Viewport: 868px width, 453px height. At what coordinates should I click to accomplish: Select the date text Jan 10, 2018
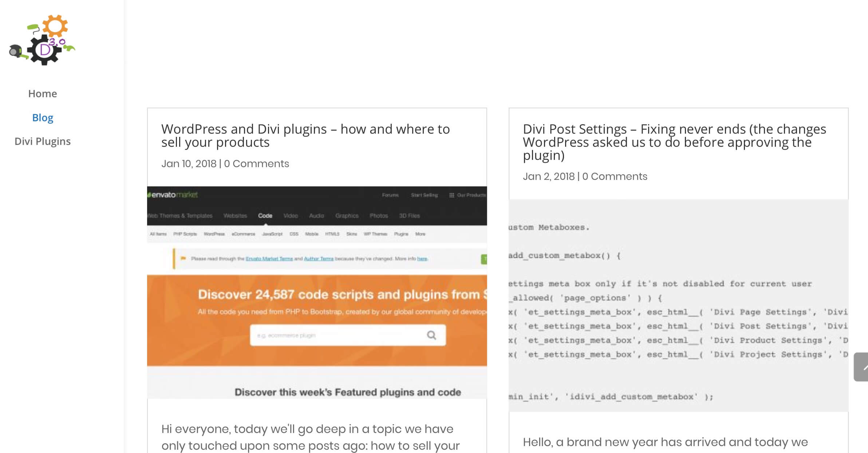(x=189, y=164)
